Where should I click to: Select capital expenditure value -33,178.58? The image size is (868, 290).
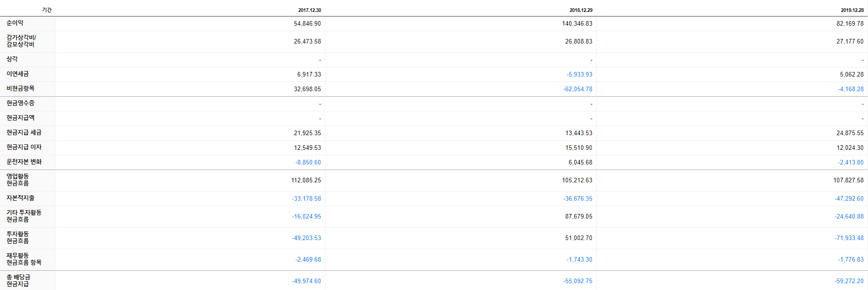[307, 198]
